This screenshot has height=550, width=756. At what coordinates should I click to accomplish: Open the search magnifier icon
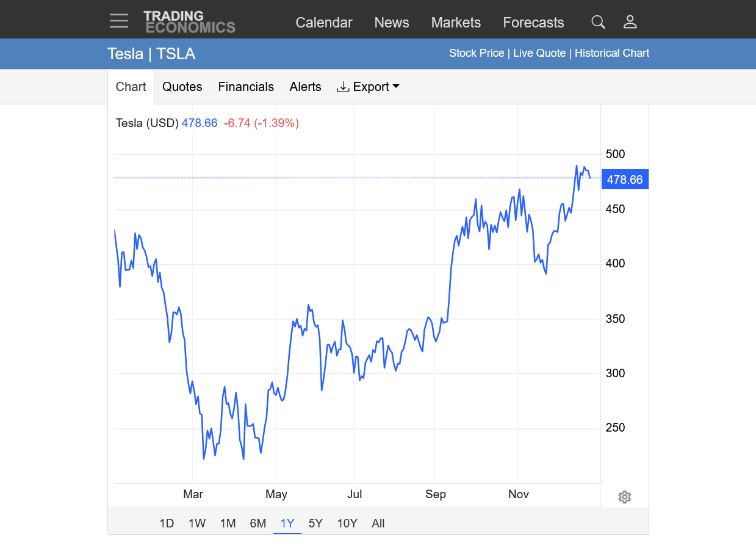point(598,23)
